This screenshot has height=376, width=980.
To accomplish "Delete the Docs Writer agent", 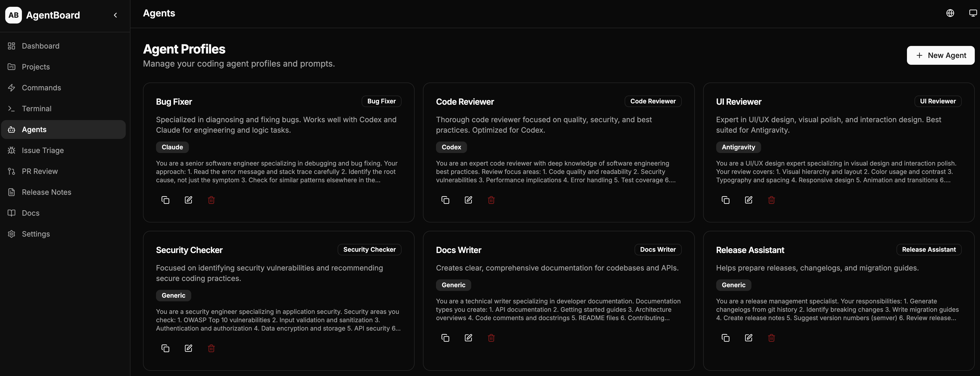I will pos(491,338).
